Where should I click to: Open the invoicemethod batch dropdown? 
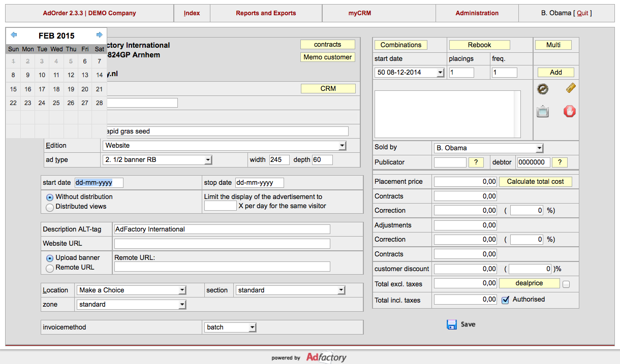pyautogui.click(x=230, y=327)
